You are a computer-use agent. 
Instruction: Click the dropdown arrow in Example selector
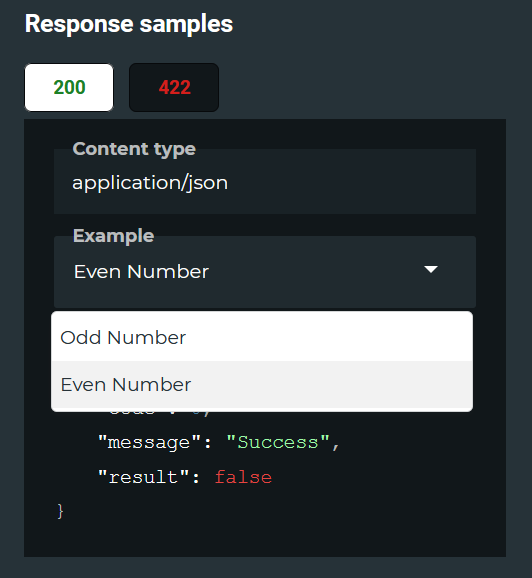coord(431,269)
